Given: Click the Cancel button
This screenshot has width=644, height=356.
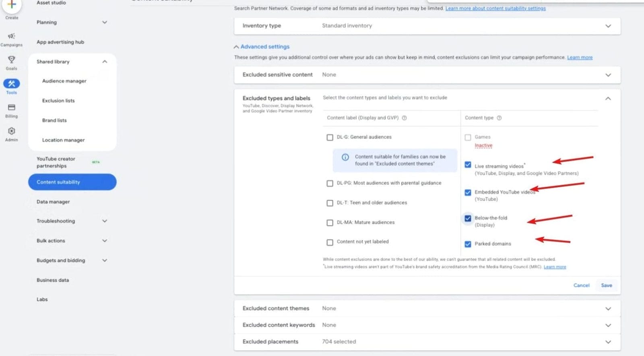Looking at the screenshot, I should 581,286.
